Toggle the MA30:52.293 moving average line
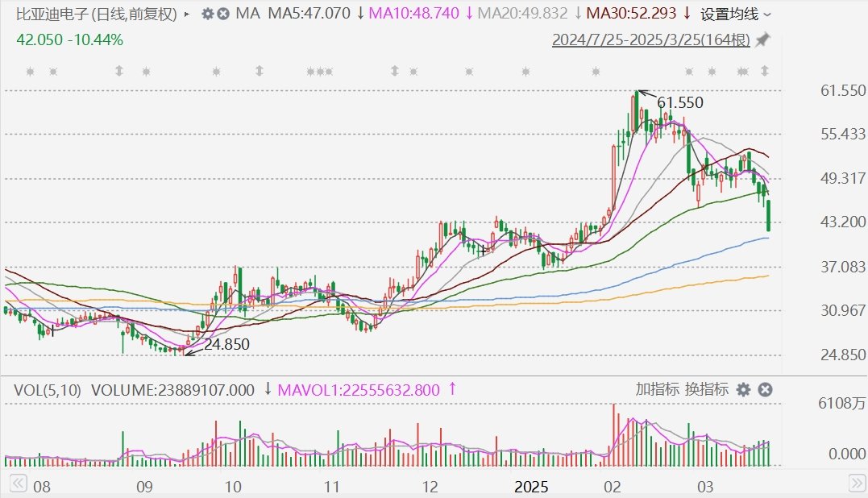 tap(631, 13)
